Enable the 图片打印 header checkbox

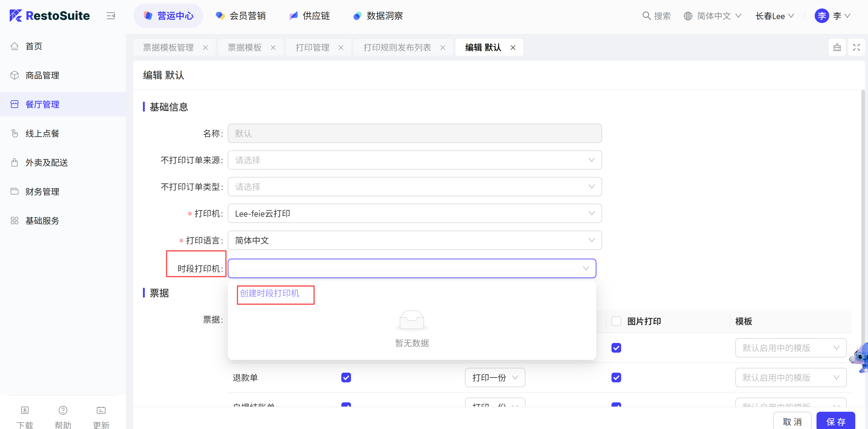pos(616,321)
